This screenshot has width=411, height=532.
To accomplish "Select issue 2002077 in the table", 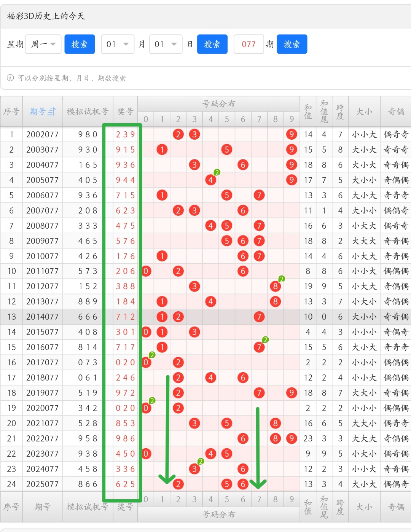I will (x=42, y=134).
